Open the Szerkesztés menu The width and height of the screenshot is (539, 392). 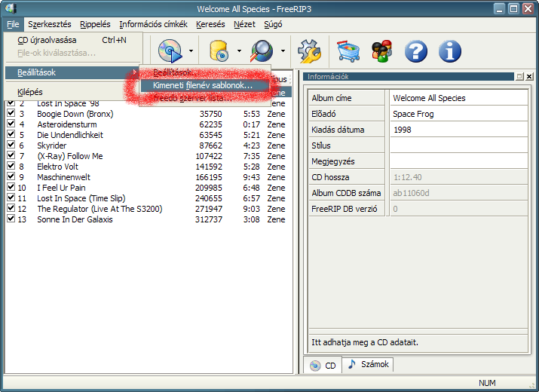tap(50, 24)
